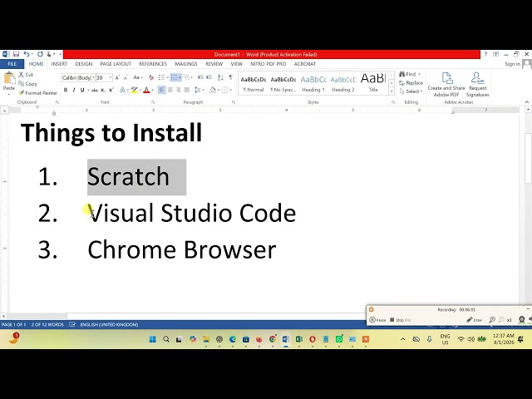Switch to the PAGE LAYOUT tab

pyautogui.click(x=116, y=64)
